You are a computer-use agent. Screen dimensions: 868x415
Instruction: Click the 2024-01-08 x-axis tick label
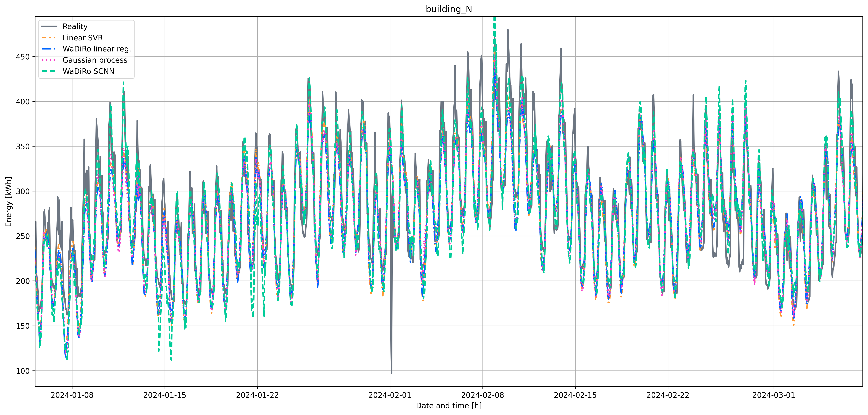coord(72,395)
